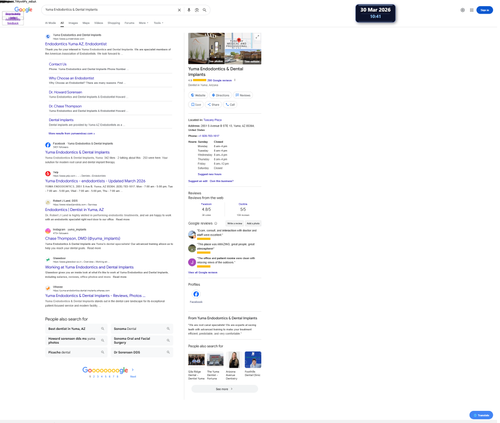Viewport: 500px width, 423px height.
Task: Switch to the Maps tab
Action: 86,23
